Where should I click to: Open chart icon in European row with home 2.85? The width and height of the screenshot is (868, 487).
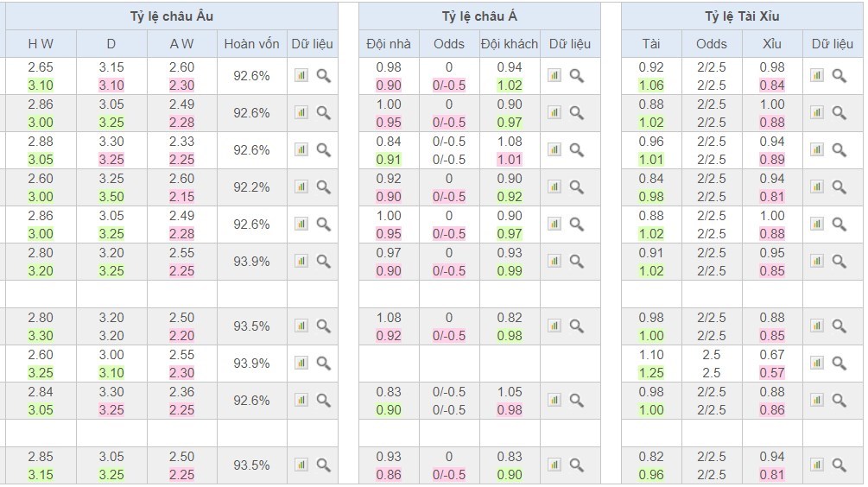pos(301,465)
